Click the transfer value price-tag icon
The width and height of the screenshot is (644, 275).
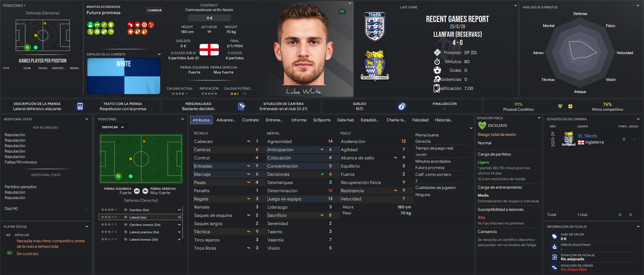(x=554, y=236)
